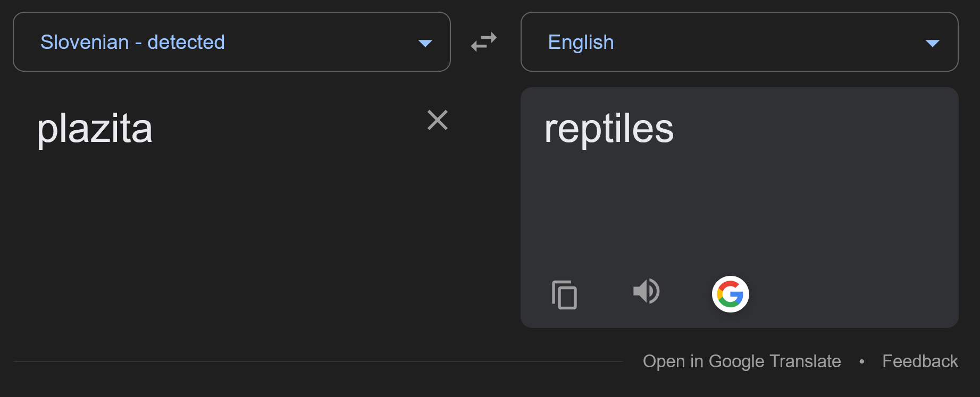Place cursor in the plazita text
Viewport: 980px width, 397px height.
point(95,129)
